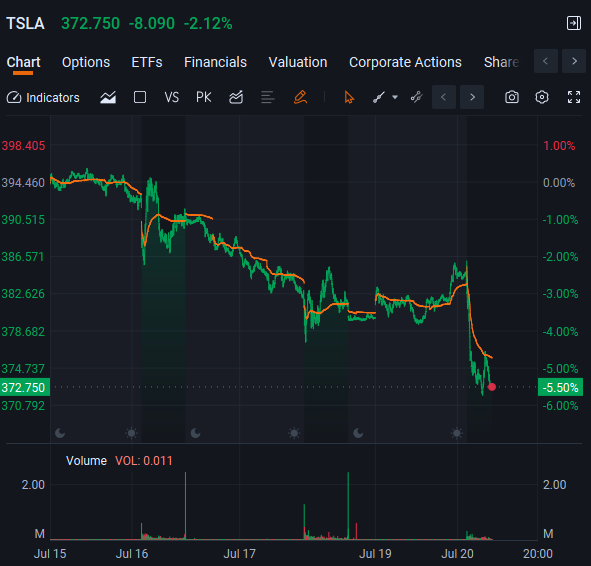591x566 pixels.
Task: Click the 382.626 price axis label
Action: [23, 294]
